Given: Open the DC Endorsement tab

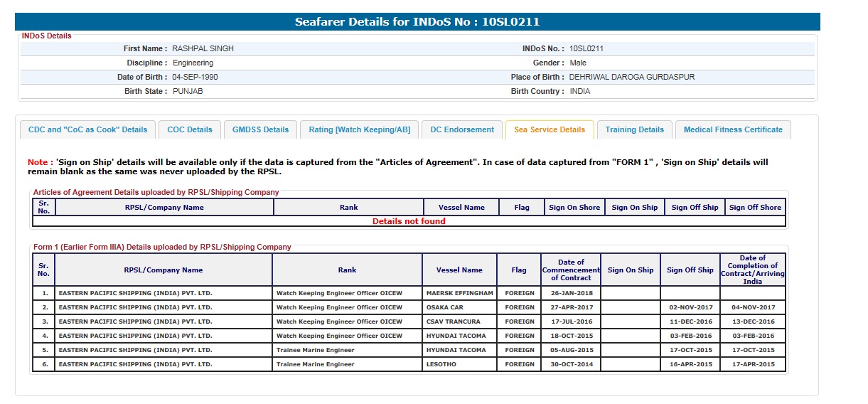Looking at the screenshot, I should pyautogui.click(x=462, y=129).
